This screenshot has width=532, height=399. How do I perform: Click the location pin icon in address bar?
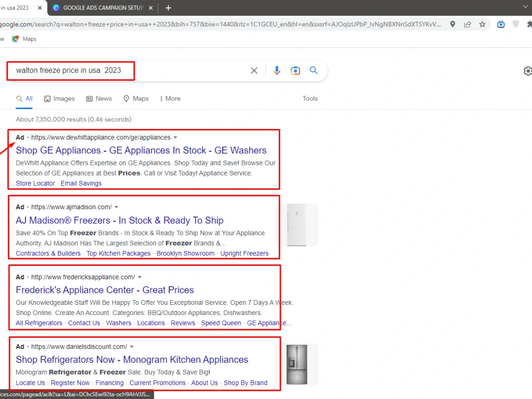453,24
